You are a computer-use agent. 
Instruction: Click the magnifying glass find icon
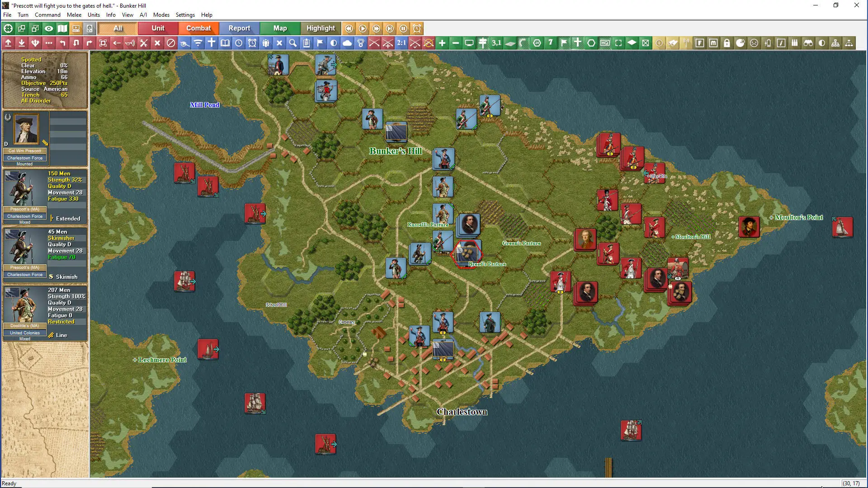point(293,43)
